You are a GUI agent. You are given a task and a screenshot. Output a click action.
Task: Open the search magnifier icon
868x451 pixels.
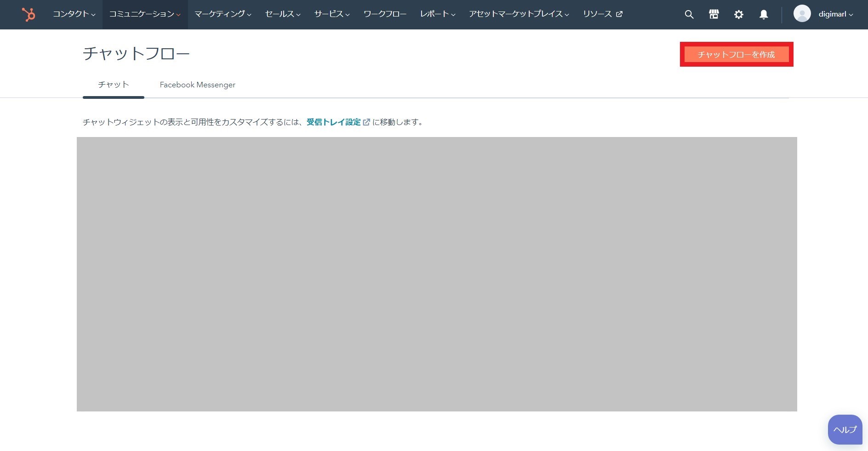click(x=689, y=14)
